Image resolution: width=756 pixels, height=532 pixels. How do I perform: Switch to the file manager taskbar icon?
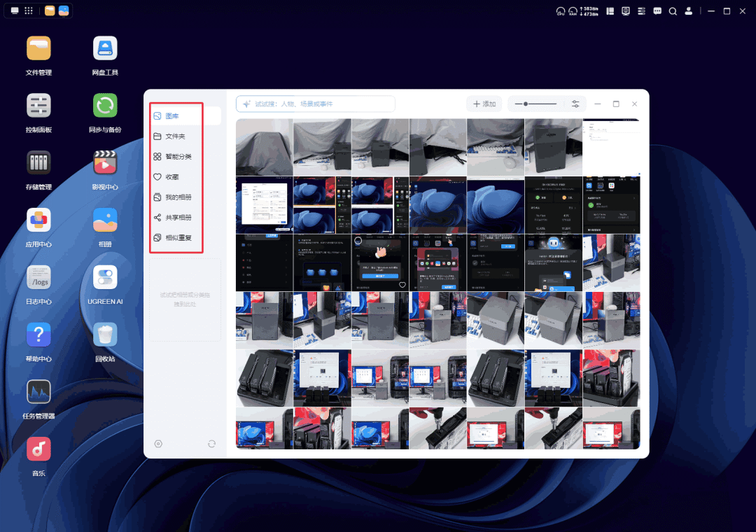click(x=50, y=10)
